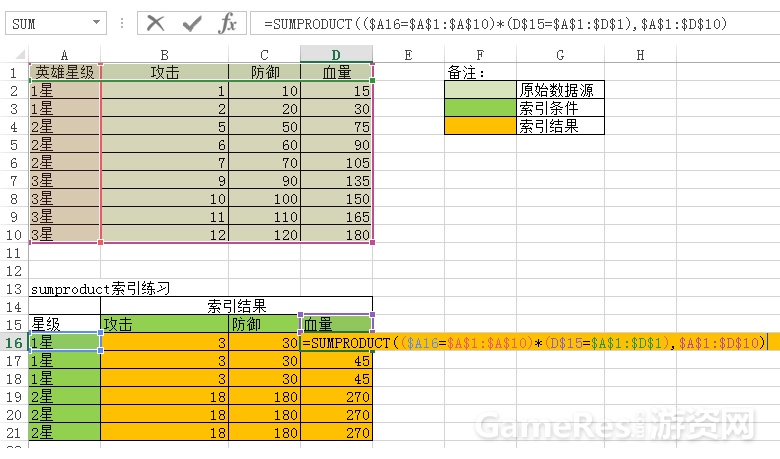Cancel the formula entry with X icon

(x=156, y=23)
